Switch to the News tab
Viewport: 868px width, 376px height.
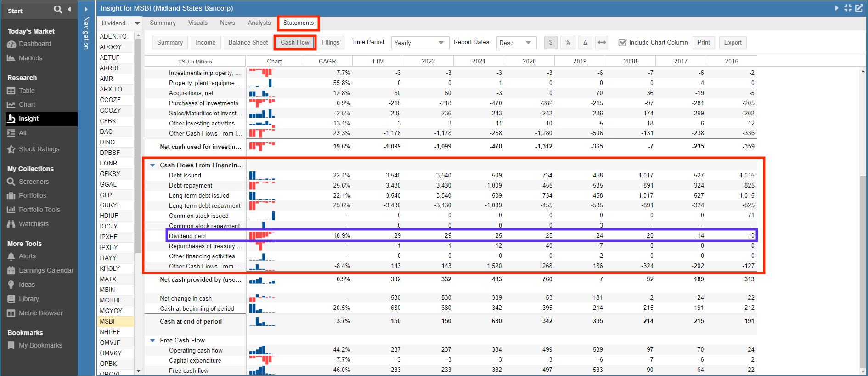click(227, 23)
